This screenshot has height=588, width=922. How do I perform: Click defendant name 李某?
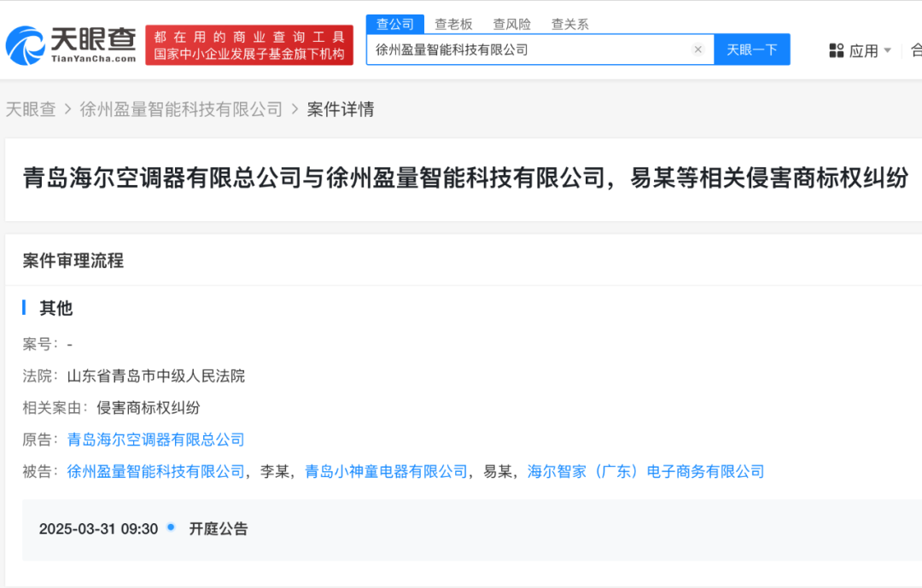(275, 471)
